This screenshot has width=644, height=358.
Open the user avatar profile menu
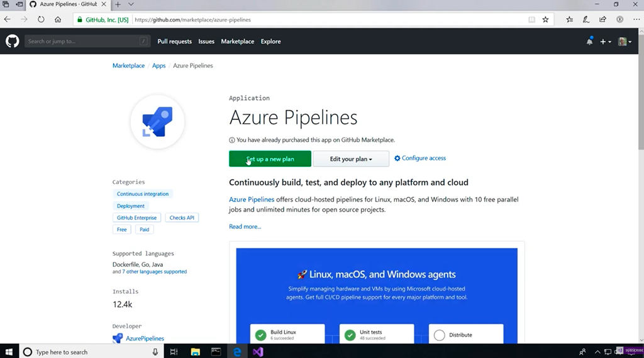(624, 41)
